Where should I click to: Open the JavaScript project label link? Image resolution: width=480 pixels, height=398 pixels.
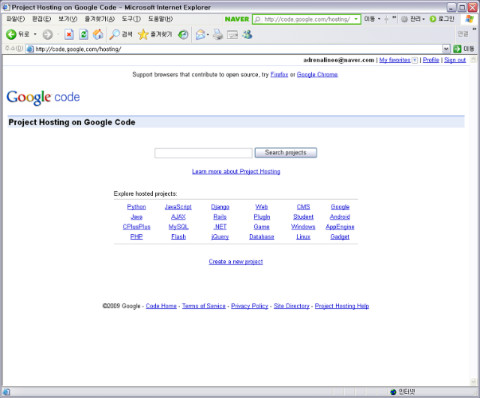point(178,207)
